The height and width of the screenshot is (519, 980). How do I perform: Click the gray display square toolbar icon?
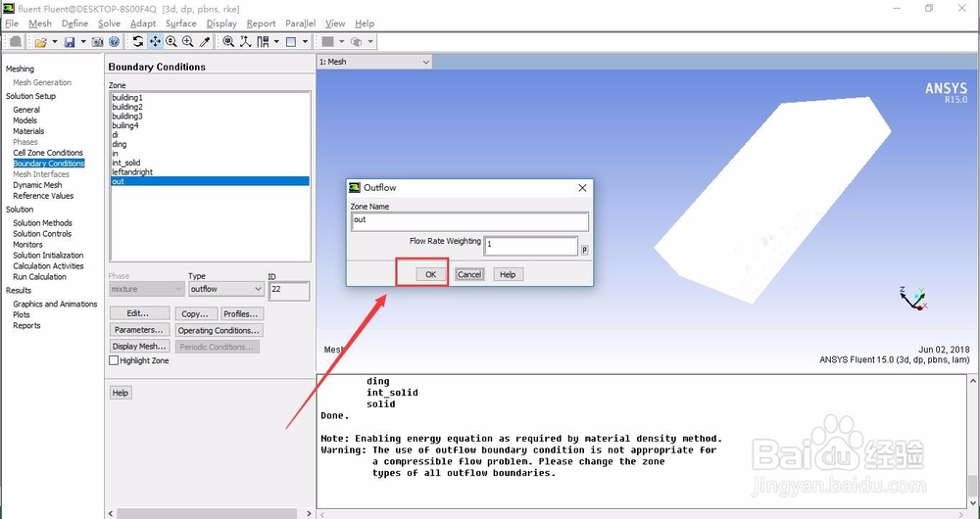click(x=327, y=42)
